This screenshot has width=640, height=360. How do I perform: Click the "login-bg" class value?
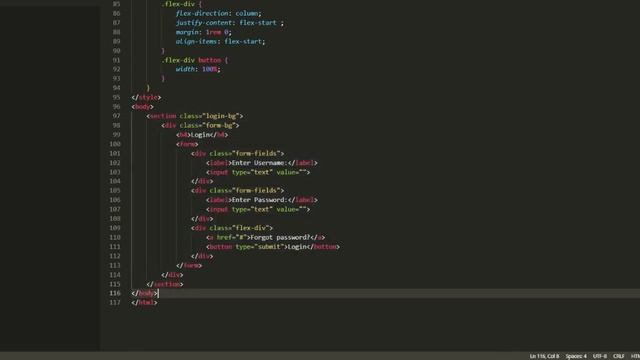tap(221, 116)
